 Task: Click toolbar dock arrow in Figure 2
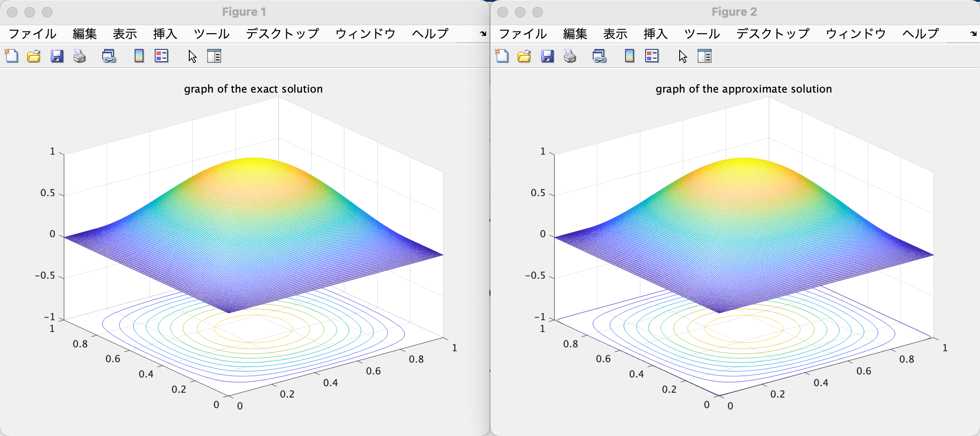tap(973, 34)
